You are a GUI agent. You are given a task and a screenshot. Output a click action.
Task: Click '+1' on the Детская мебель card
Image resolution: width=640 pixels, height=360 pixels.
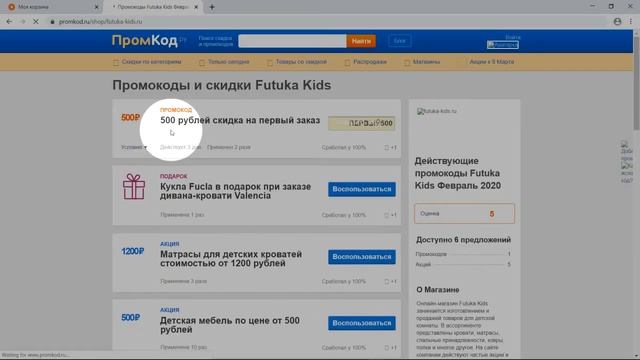[x=390, y=348]
